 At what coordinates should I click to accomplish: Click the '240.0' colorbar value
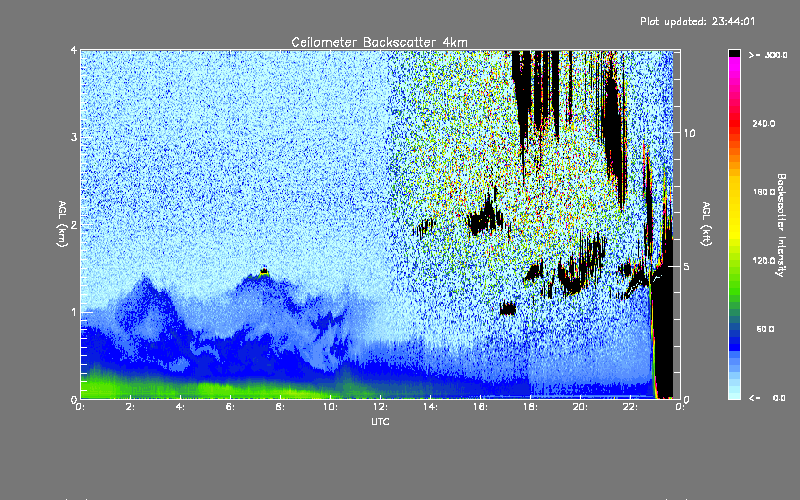tap(764, 123)
